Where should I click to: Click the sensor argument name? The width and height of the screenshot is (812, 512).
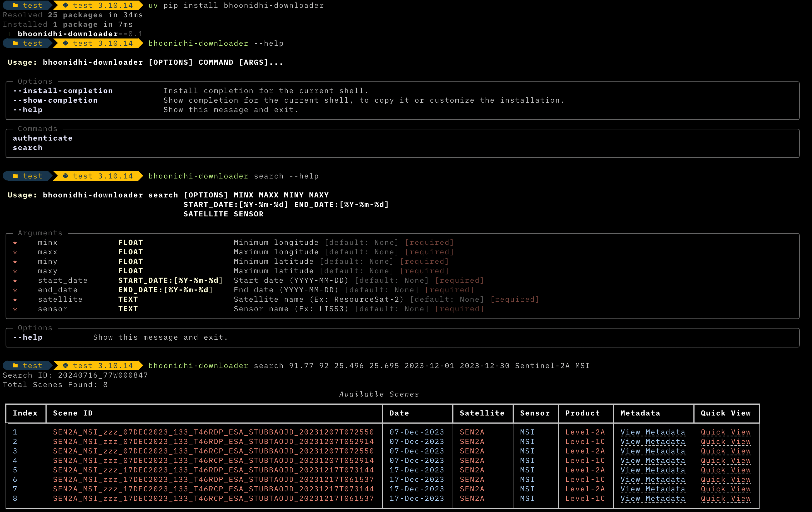tap(53, 309)
